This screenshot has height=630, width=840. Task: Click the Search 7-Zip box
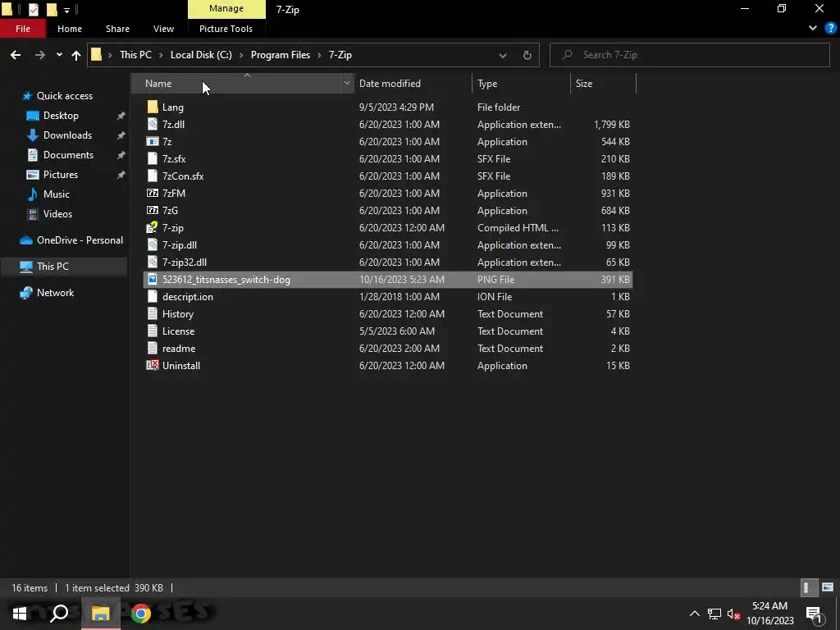(x=689, y=55)
